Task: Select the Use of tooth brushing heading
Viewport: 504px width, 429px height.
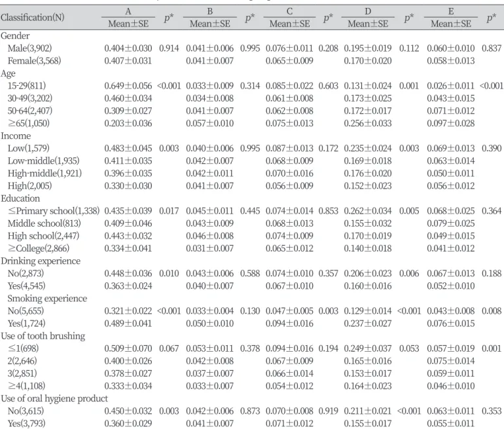Action: pos(43,336)
